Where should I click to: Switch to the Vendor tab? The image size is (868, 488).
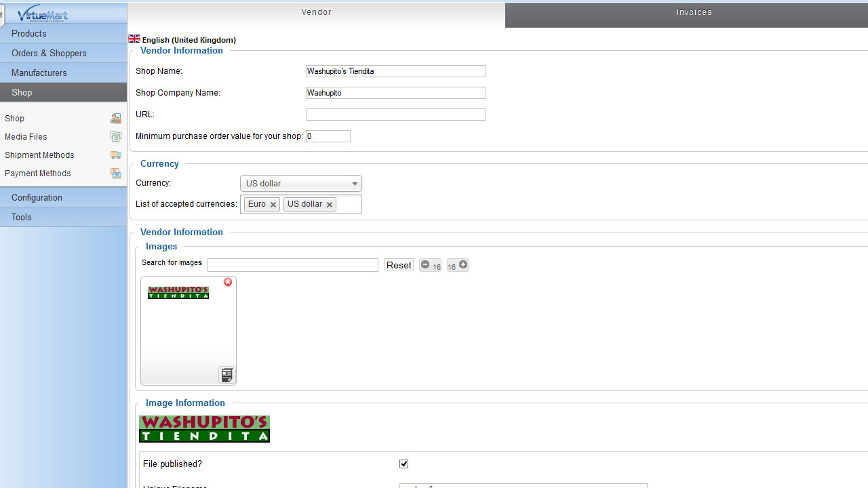tap(316, 14)
